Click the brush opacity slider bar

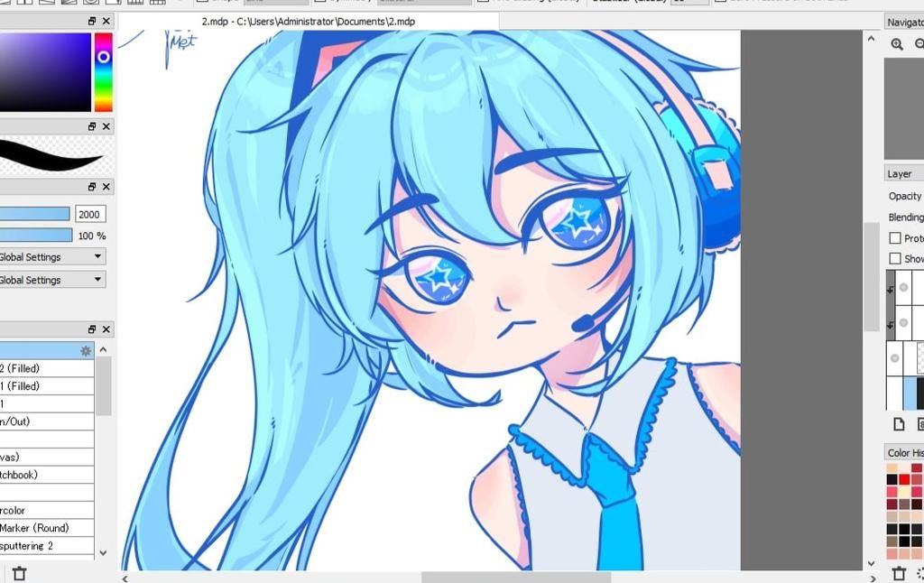(36, 236)
